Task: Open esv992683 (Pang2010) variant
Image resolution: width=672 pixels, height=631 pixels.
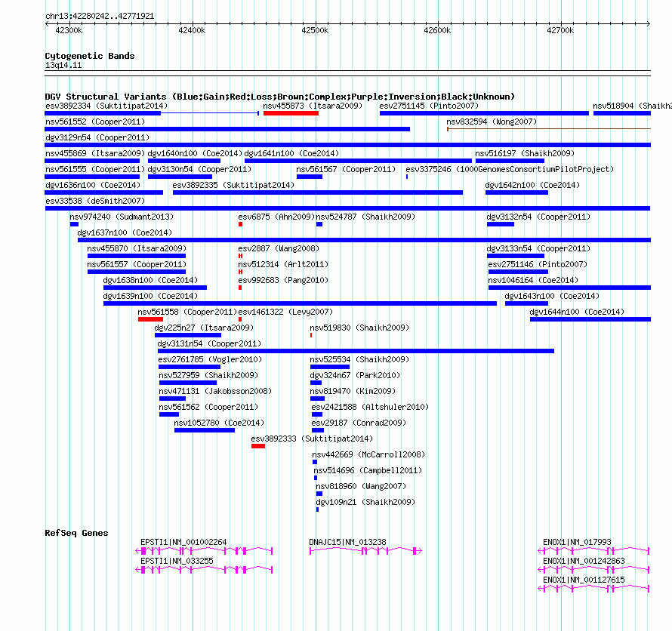Action: [240, 288]
